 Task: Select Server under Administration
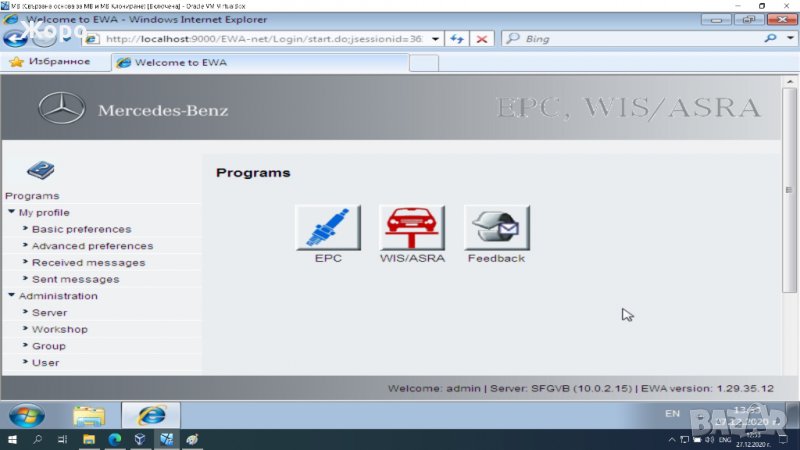point(49,313)
